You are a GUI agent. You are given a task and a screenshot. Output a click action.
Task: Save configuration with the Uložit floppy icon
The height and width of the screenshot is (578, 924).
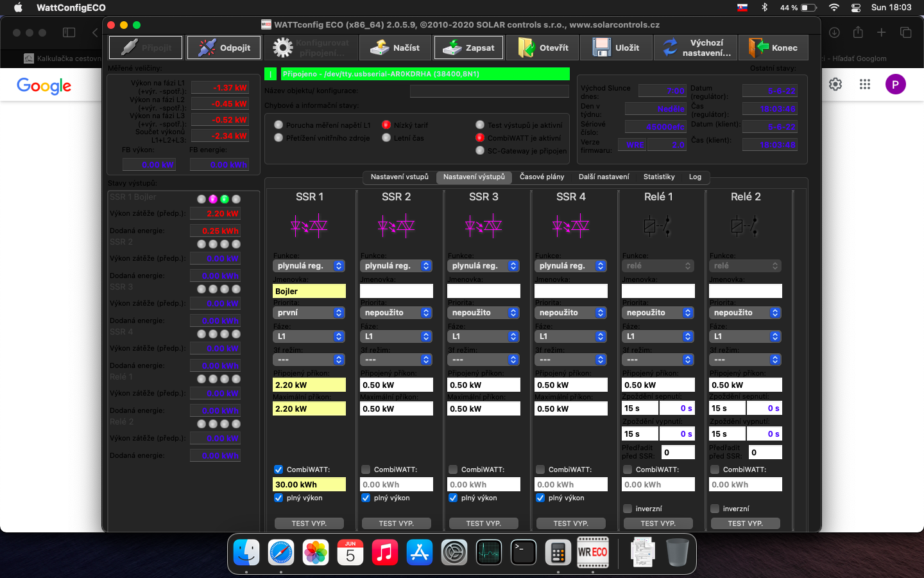[x=602, y=48]
